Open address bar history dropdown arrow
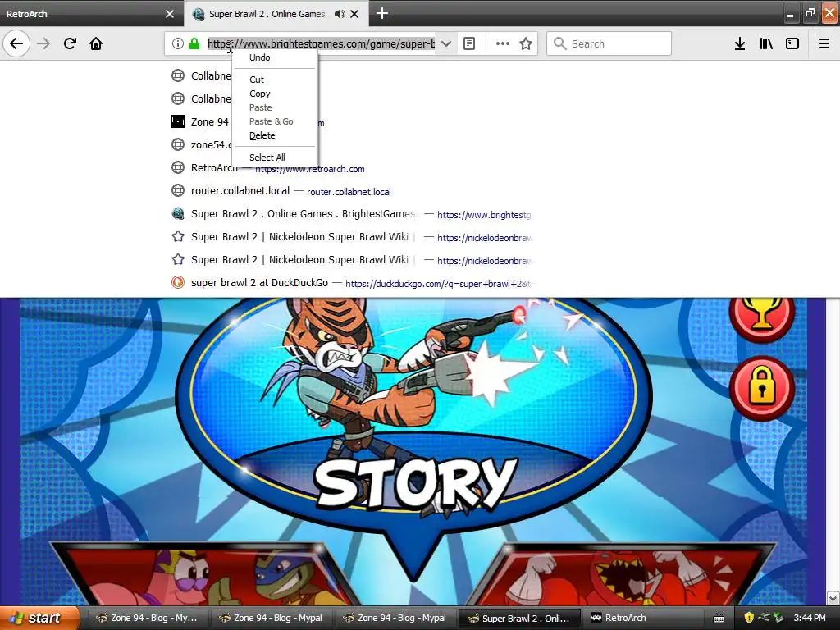The height and width of the screenshot is (630, 840). coord(445,43)
